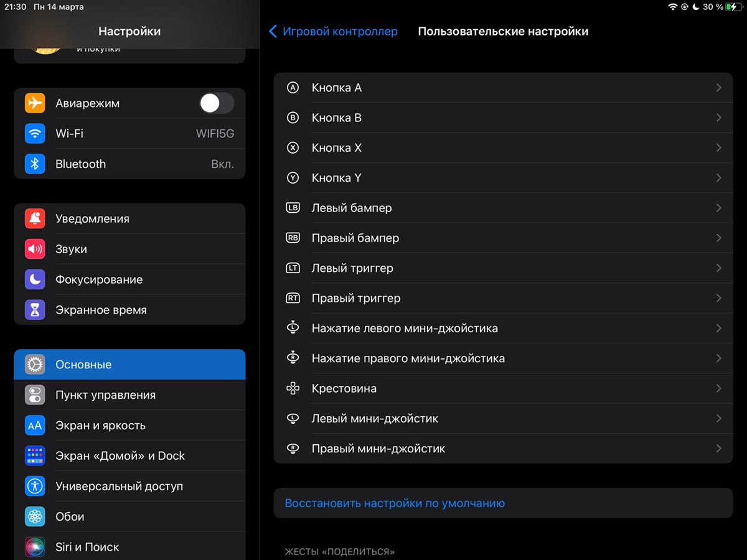Tap the Универсальный доступ accessibility icon
This screenshot has width=747, height=560.
35,487
